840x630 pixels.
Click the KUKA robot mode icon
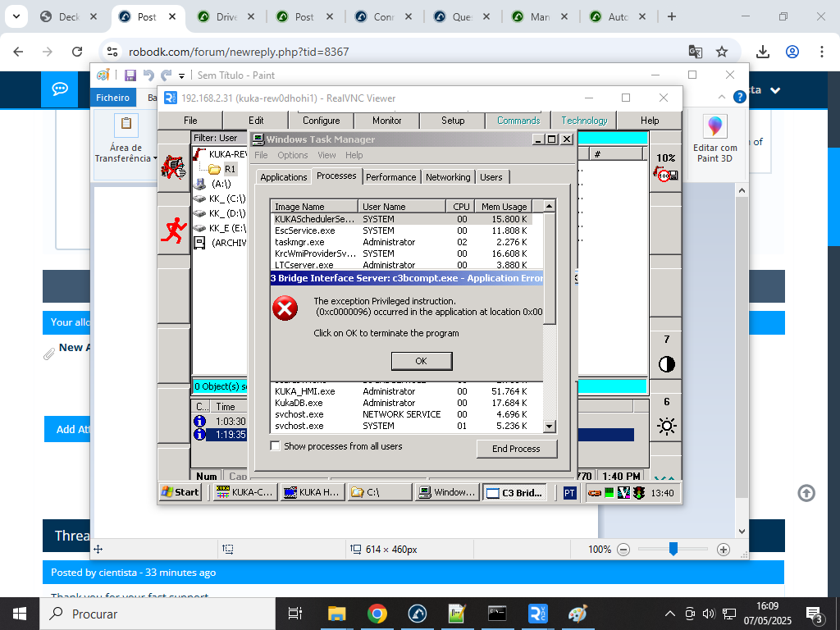pyautogui.click(x=174, y=167)
